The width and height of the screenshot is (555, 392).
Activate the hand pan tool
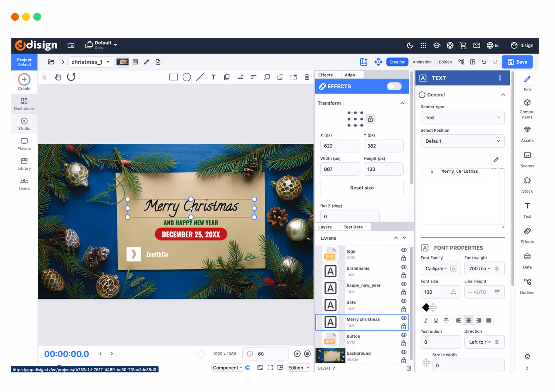58,77
